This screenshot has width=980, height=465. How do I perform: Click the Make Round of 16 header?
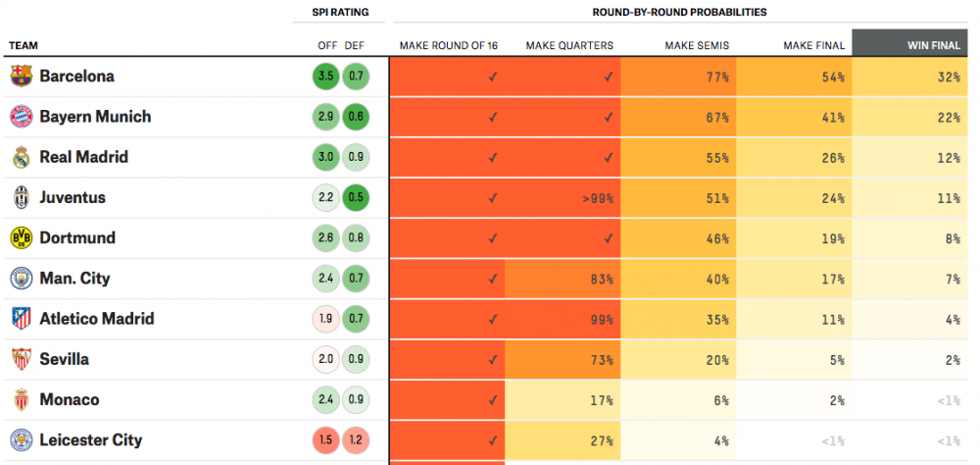tap(448, 46)
